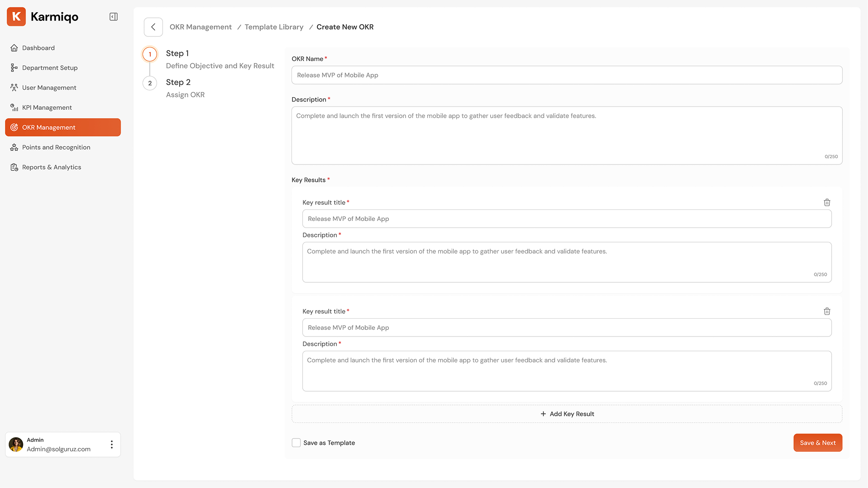Focus the main OKR Description textarea
Viewport: 868px width, 488px height.
567,135
